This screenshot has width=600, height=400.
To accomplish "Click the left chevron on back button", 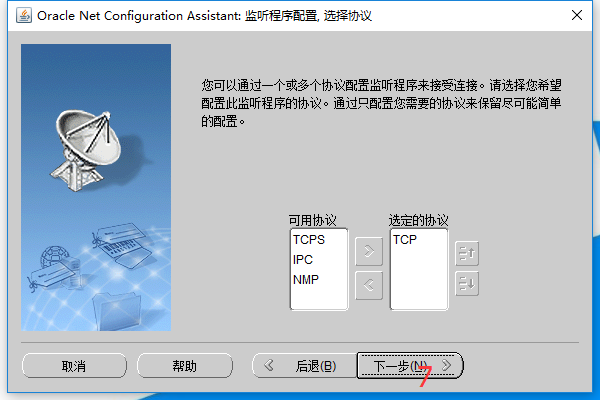I will pyautogui.click(x=269, y=365).
